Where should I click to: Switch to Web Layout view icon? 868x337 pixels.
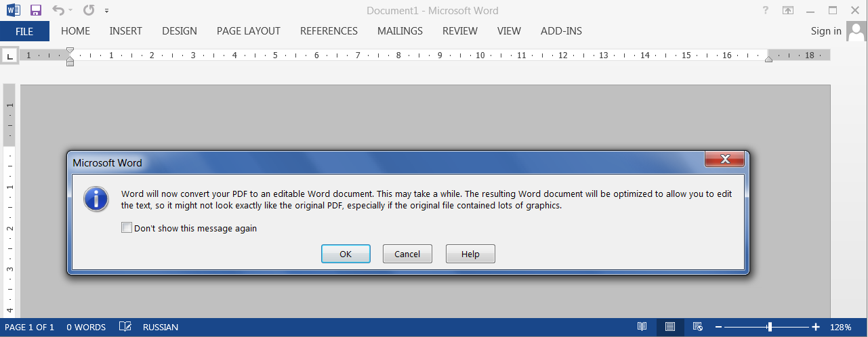tap(698, 328)
